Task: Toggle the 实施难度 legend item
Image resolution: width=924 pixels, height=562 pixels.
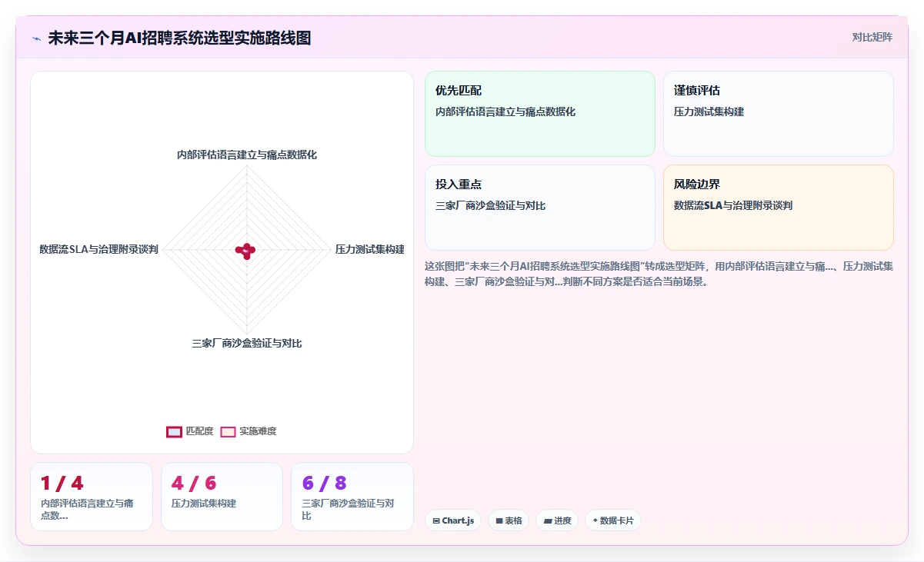Action: click(x=249, y=431)
